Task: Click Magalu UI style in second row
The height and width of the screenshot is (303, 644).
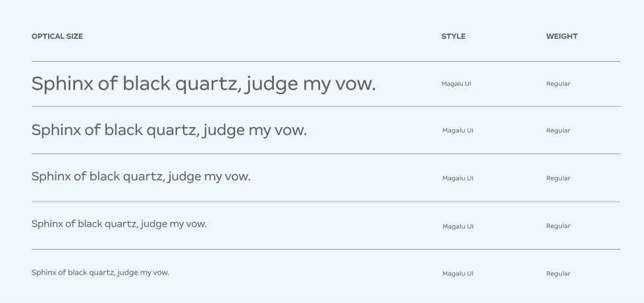Action: 458,130
